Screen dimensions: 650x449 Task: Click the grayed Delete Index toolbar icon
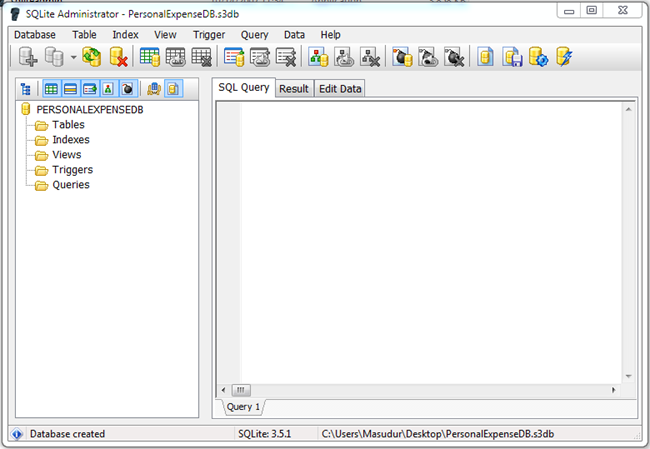pos(286,56)
